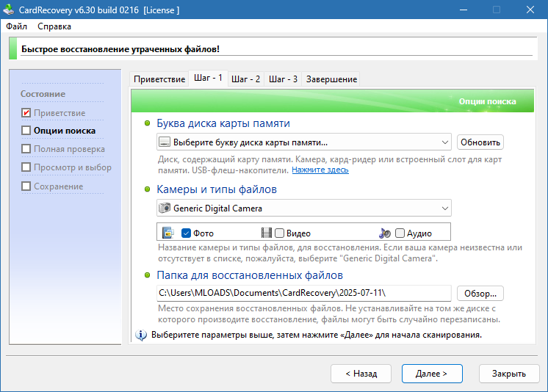Click the Полная проверка sidebar label
The image size is (548, 392).
coord(69,149)
